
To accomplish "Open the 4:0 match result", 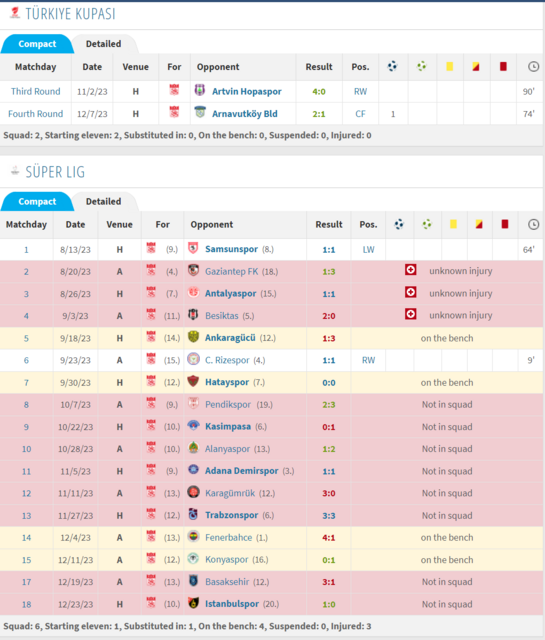I will coord(319,91).
